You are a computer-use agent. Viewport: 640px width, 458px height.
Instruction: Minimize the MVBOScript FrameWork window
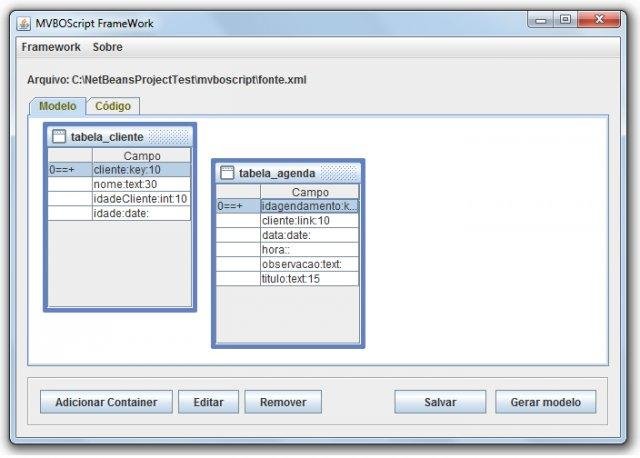point(541,19)
